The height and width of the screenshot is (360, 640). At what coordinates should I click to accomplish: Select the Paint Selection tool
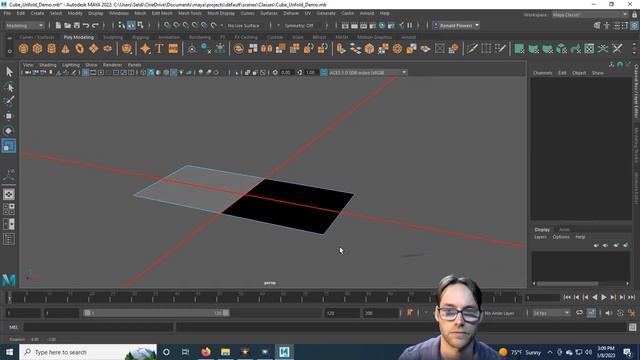[9, 101]
